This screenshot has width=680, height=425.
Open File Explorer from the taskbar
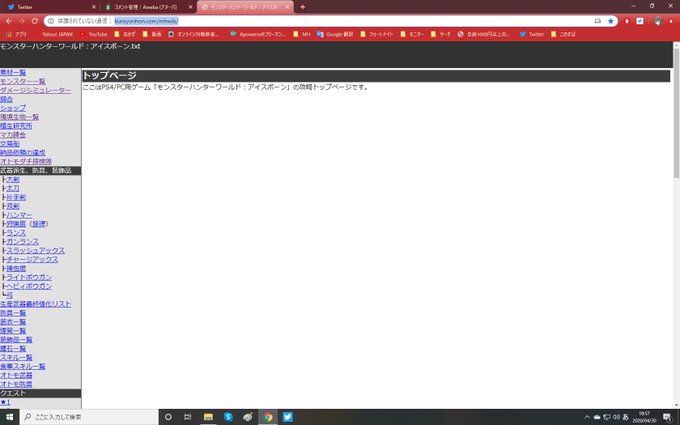click(x=208, y=417)
